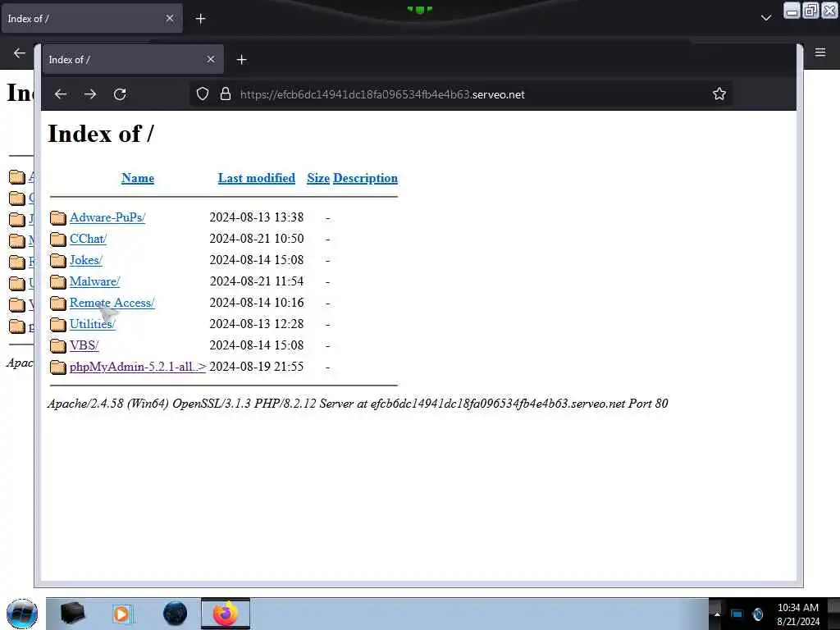This screenshot has height=630, width=840.
Task: Bookmark this page with the star icon
Action: tap(719, 94)
